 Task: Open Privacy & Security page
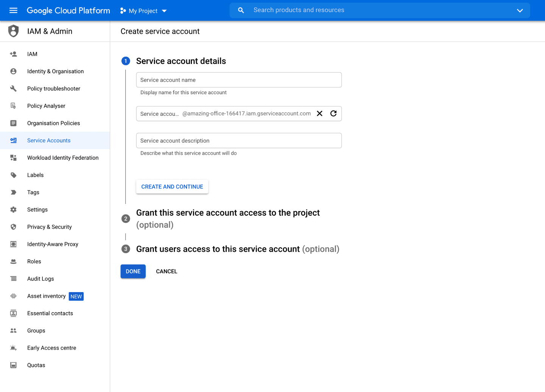pyautogui.click(x=55, y=227)
